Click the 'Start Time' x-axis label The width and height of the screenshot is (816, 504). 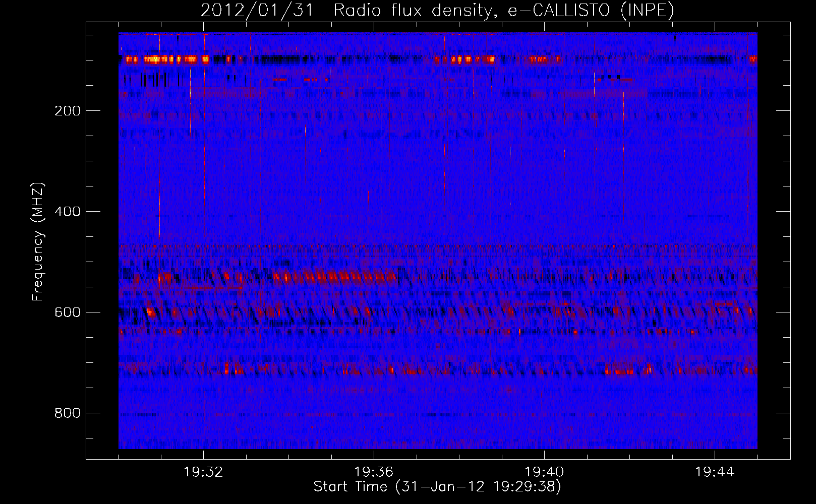(x=437, y=487)
